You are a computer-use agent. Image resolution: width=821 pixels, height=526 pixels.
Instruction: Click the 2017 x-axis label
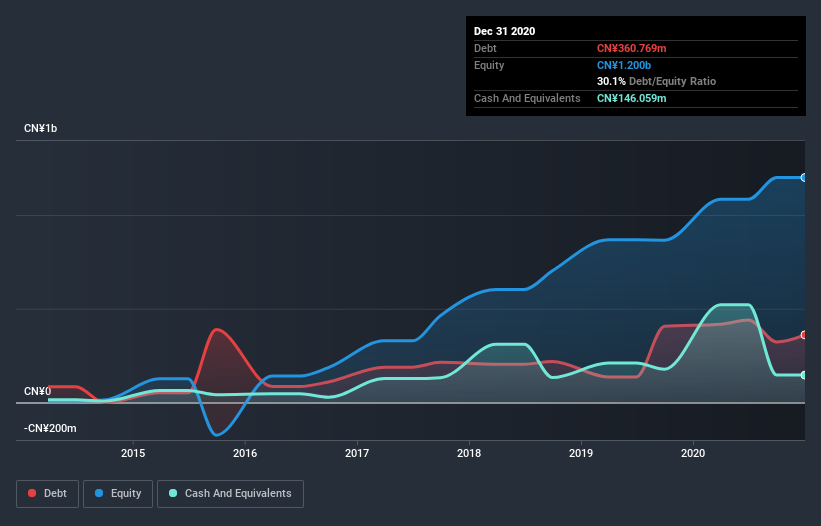357,453
